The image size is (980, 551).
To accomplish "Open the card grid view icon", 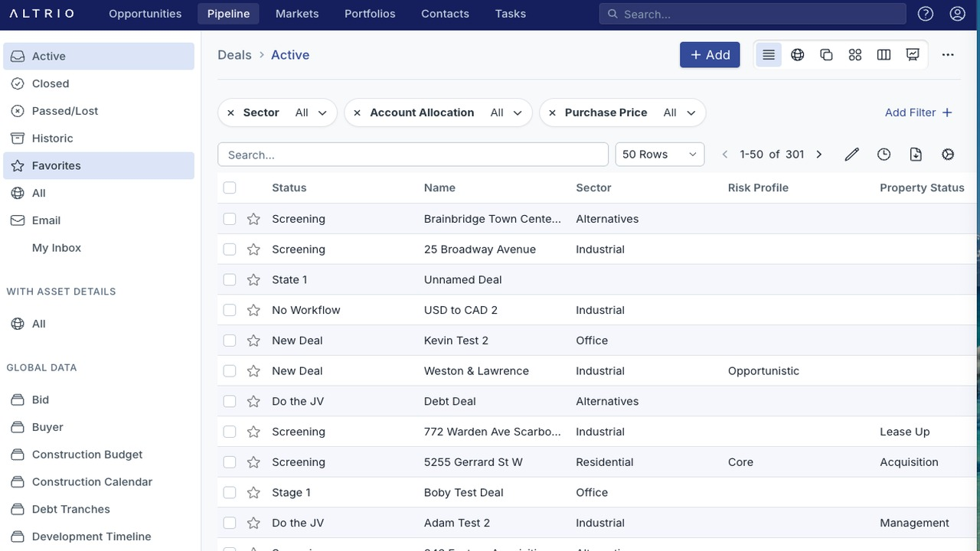I will coord(855,55).
